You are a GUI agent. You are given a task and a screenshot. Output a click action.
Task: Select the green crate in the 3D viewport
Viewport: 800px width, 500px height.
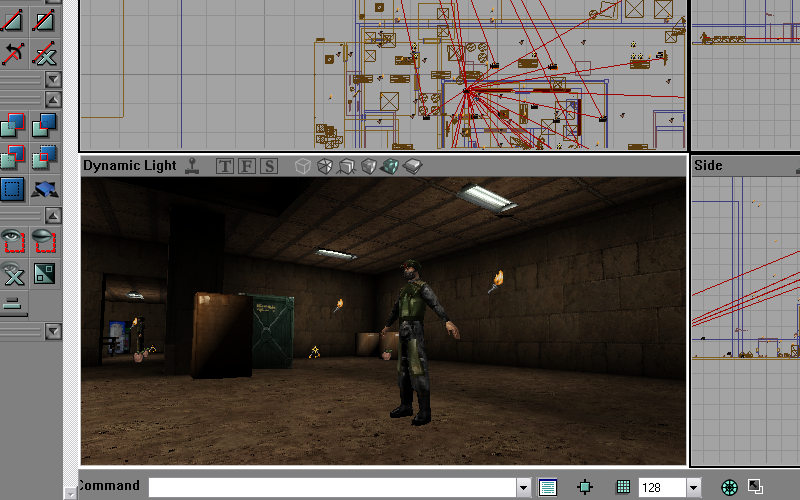273,331
